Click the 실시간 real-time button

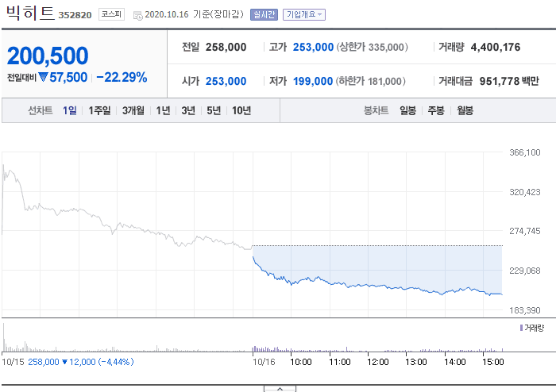click(x=264, y=14)
